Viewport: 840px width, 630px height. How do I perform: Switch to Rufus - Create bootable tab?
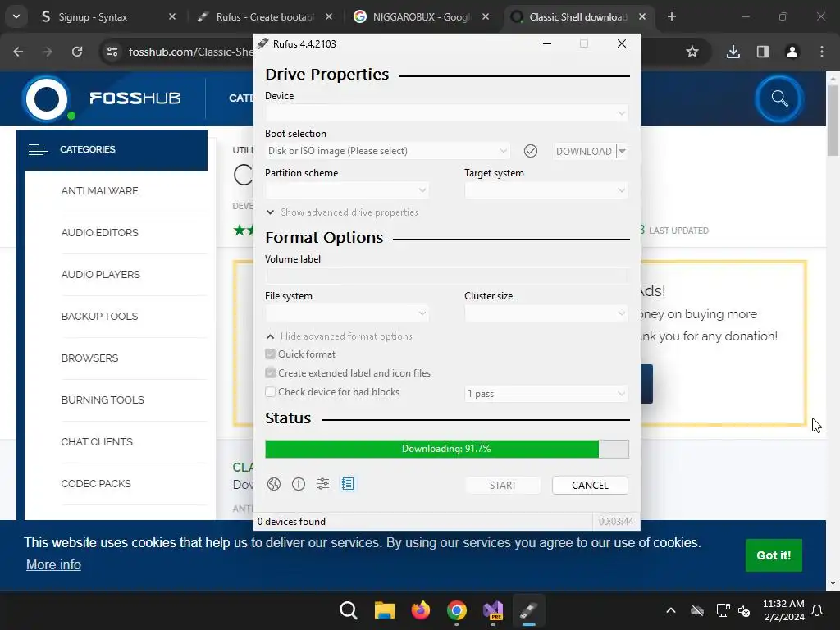(265, 17)
